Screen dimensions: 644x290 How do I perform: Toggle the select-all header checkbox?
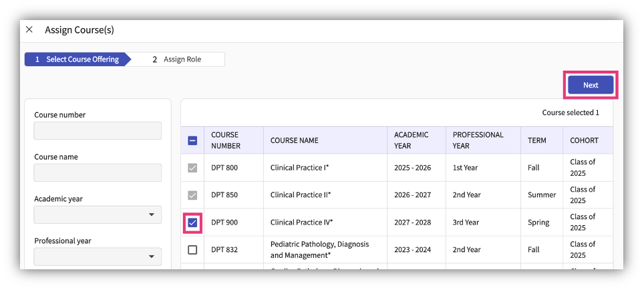(x=192, y=140)
